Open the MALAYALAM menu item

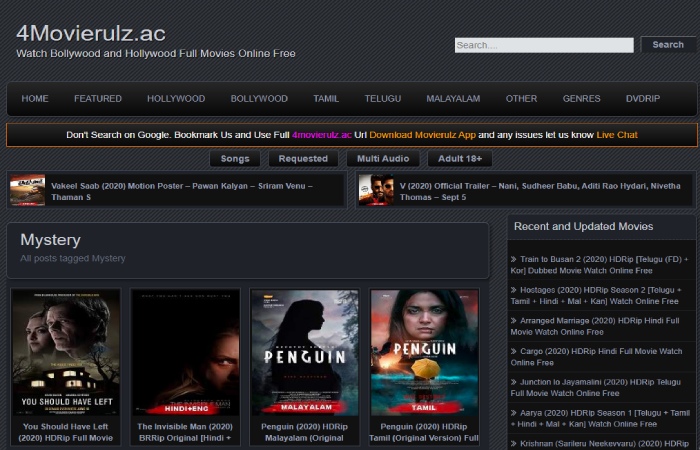453,99
